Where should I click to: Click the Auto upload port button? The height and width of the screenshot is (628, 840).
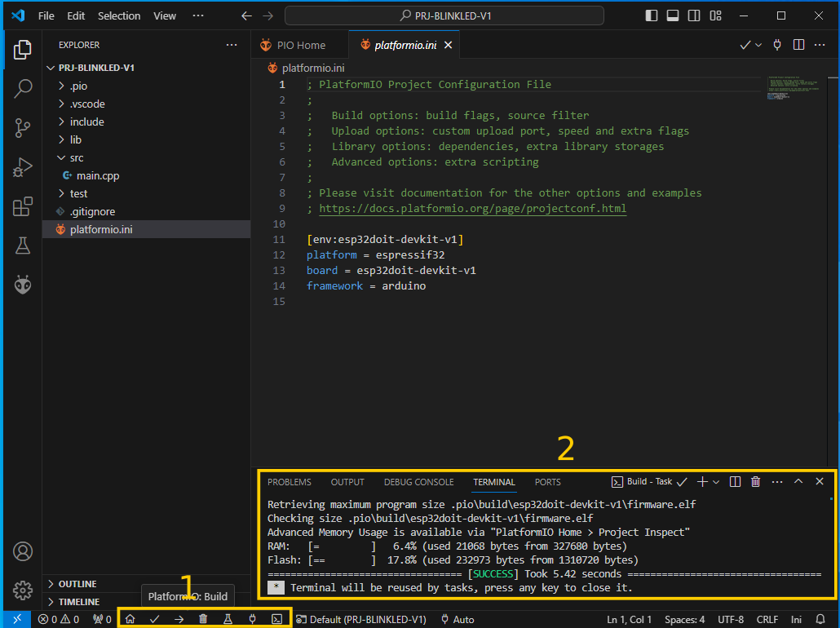[458, 619]
